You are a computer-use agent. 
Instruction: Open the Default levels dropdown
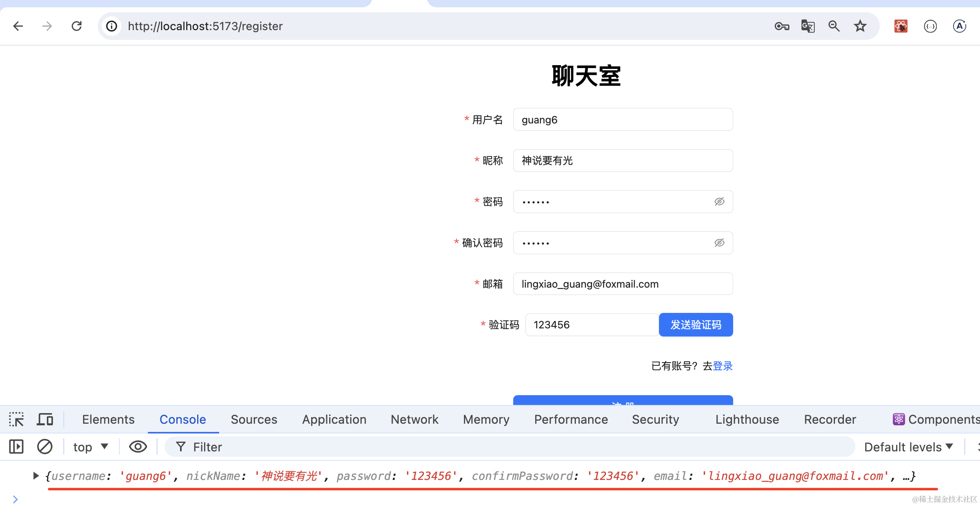[x=908, y=447]
